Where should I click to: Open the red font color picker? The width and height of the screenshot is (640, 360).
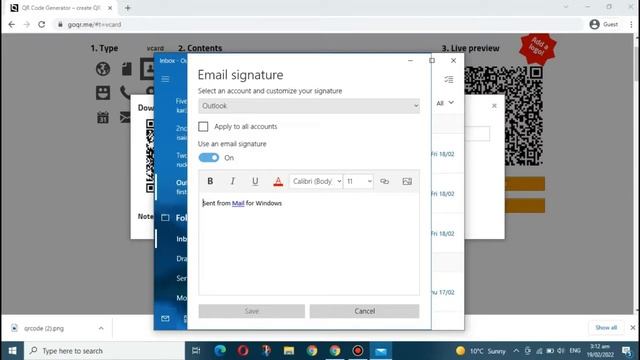click(278, 181)
